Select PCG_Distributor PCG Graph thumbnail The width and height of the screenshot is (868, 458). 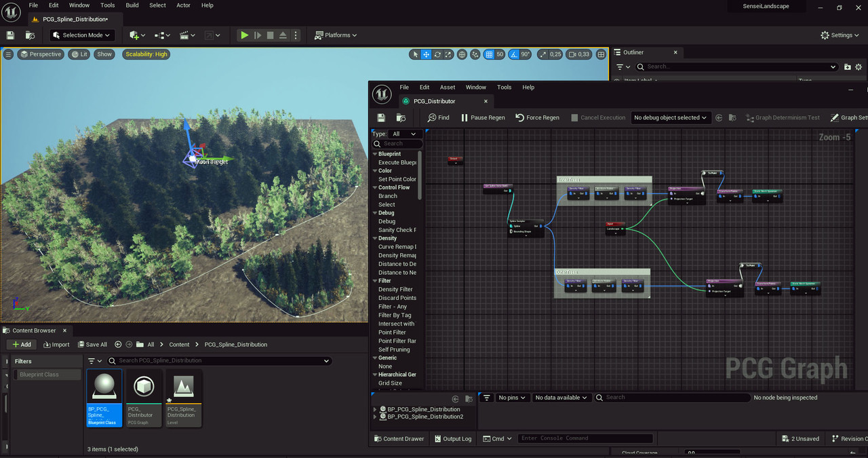tap(144, 398)
